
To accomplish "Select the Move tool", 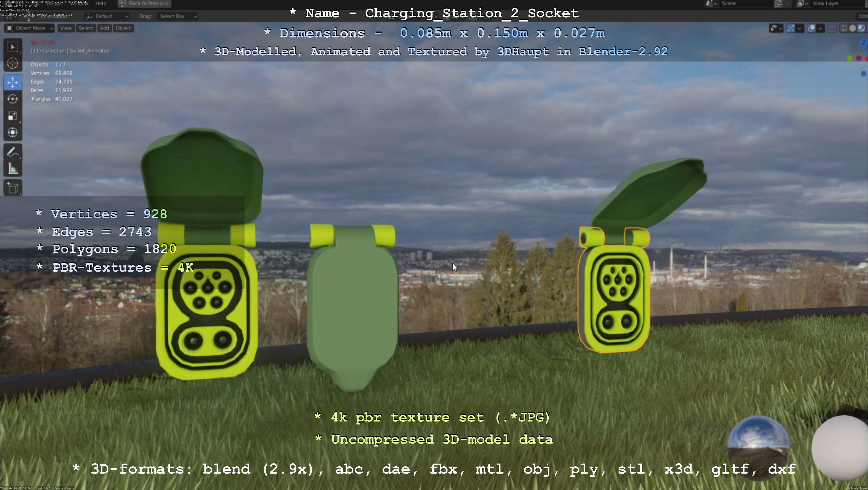I will pyautogui.click(x=13, y=83).
